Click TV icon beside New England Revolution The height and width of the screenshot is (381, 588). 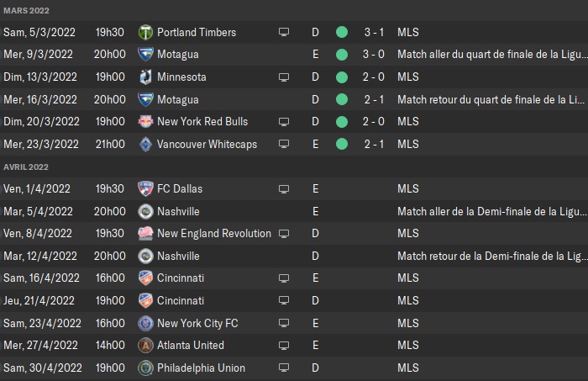[284, 234]
